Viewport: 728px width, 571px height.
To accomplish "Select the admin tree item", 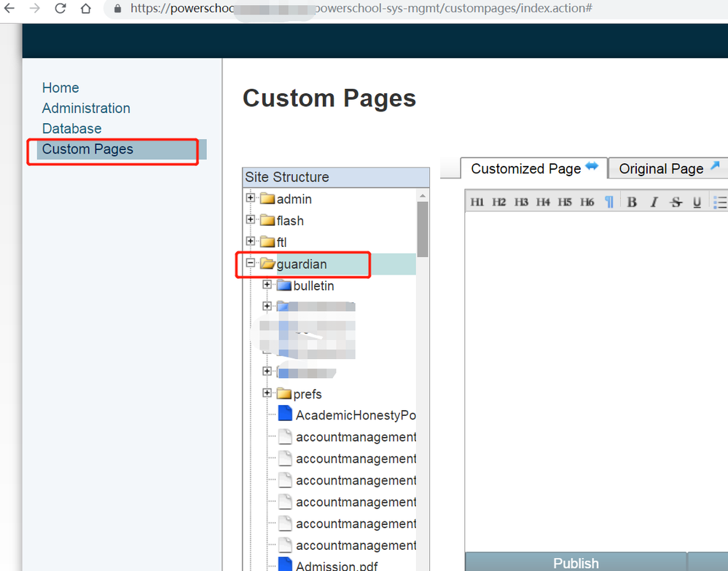I will pos(294,199).
